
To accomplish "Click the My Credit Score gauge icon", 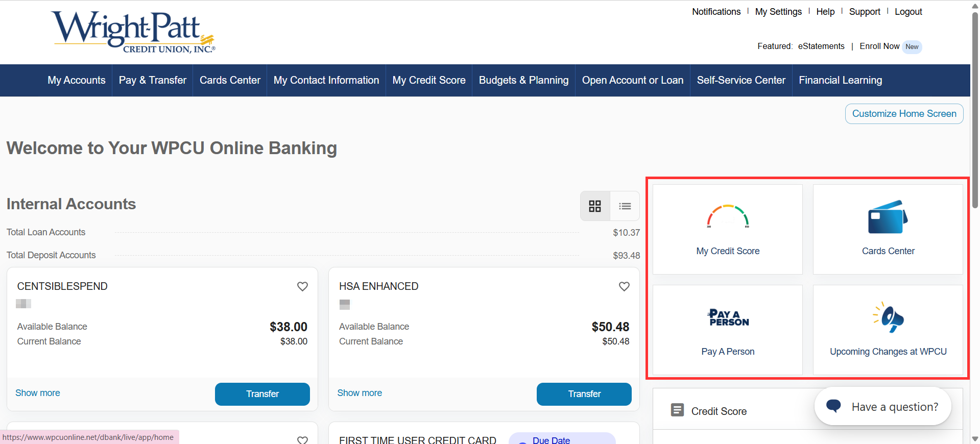I will click(x=728, y=216).
